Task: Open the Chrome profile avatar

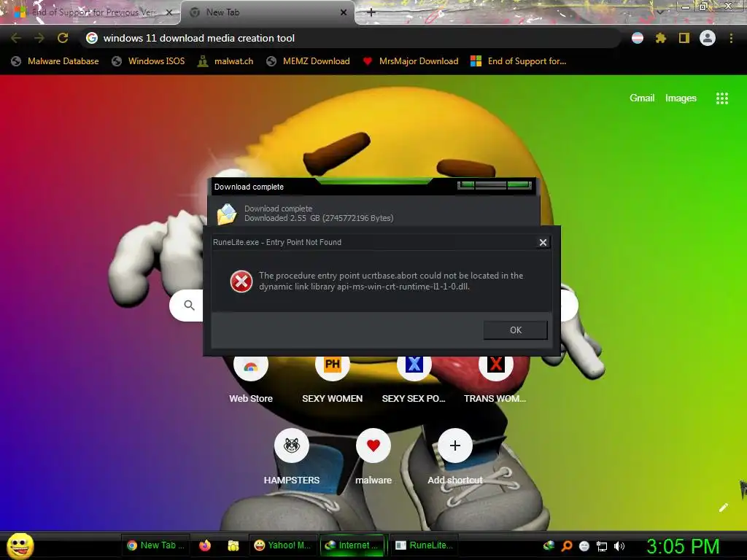Action: 708,38
